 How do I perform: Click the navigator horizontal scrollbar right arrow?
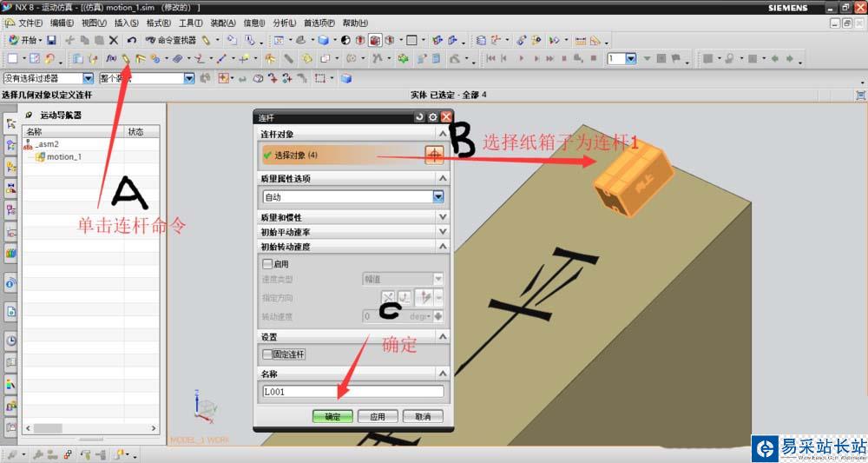[154, 428]
